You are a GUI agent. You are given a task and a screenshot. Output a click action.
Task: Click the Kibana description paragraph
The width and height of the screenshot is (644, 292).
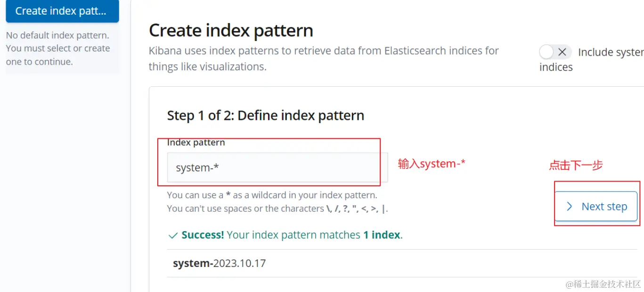(323, 58)
